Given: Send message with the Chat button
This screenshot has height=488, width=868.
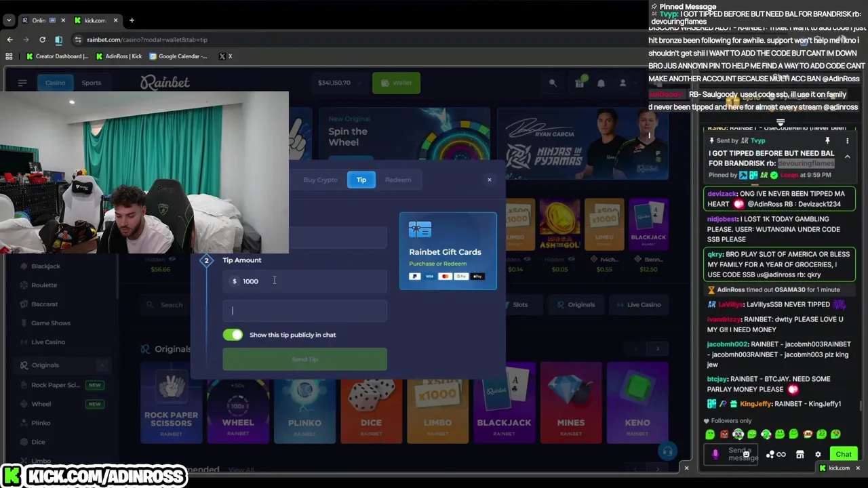Looking at the screenshot, I should click(844, 454).
